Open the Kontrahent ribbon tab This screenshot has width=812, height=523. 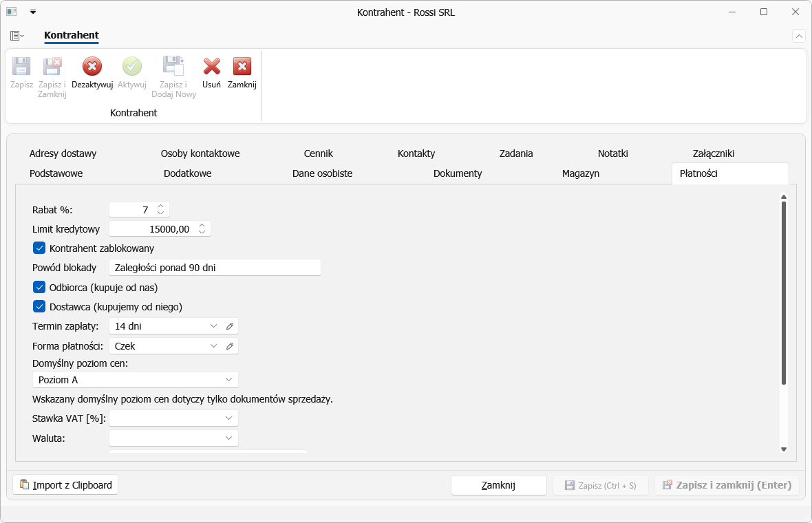point(72,35)
